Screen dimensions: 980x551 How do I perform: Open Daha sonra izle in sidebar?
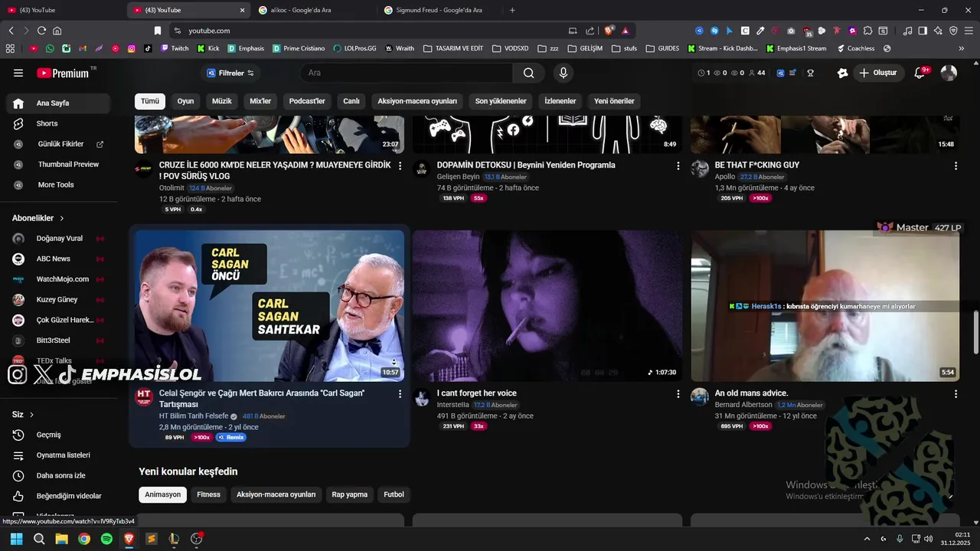coord(58,475)
